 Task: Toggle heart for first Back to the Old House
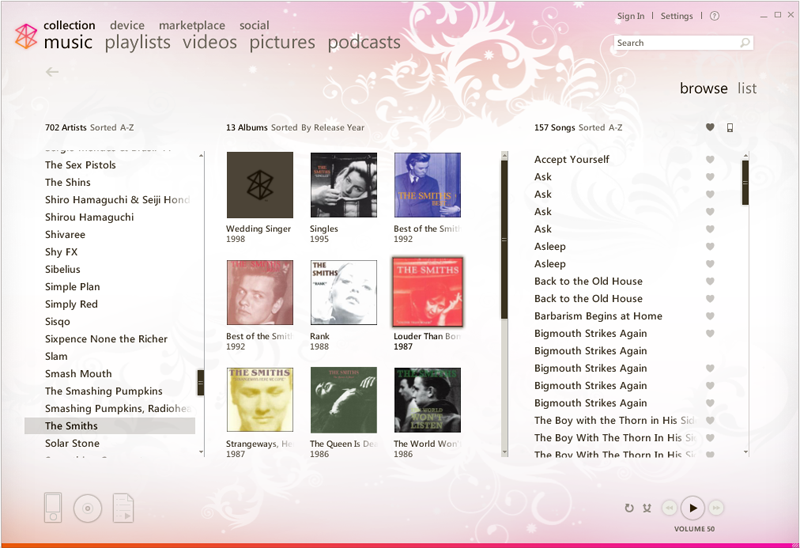[x=710, y=281]
